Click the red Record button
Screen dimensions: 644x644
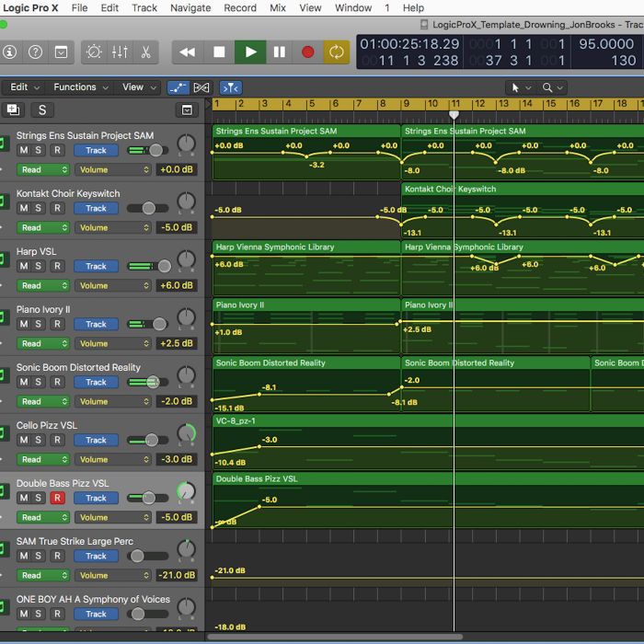307,52
